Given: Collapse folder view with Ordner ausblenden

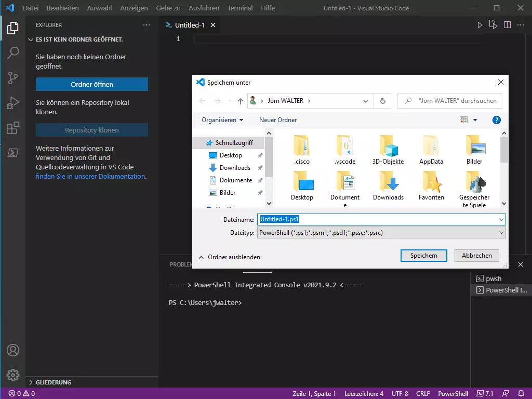Looking at the screenshot, I should click(x=229, y=257).
